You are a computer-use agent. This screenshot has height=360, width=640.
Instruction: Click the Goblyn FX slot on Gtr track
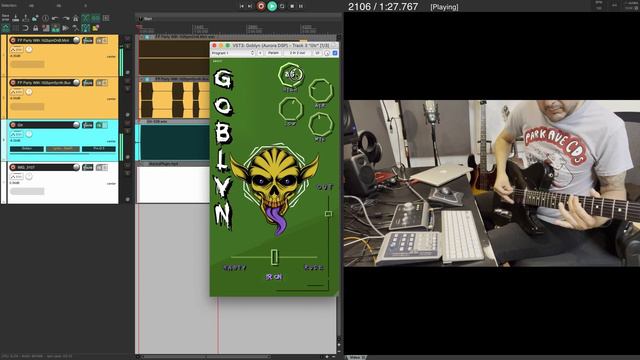tap(27, 149)
